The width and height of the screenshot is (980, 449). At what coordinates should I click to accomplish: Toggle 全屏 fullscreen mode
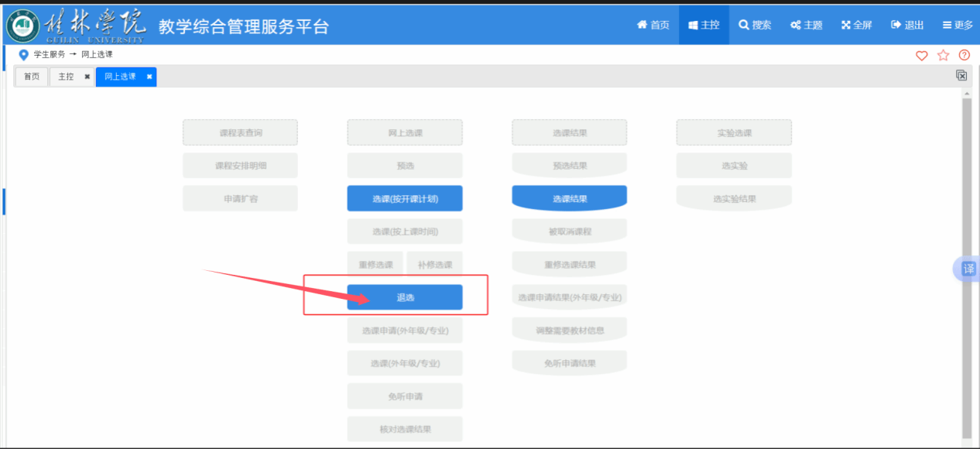(x=857, y=25)
